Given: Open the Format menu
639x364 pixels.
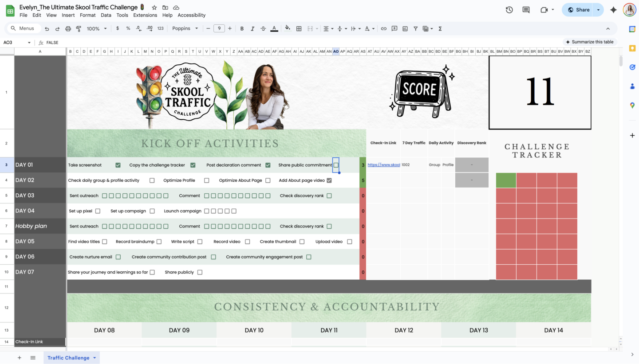Looking at the screenshot, I should (x=88, y=15).
